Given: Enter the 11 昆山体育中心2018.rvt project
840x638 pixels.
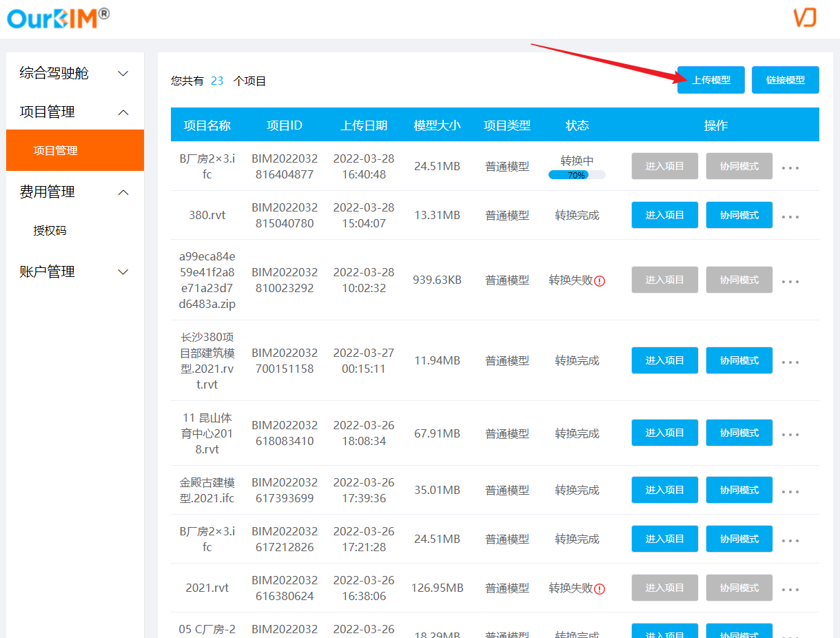Looking at the screenshot, I should coord(665,433).
